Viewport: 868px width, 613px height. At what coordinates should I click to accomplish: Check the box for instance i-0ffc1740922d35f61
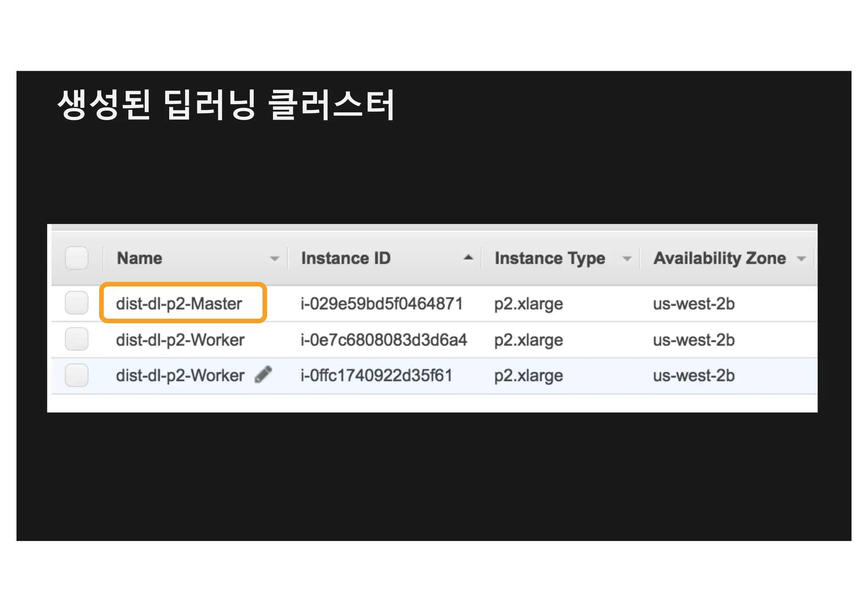77,375
